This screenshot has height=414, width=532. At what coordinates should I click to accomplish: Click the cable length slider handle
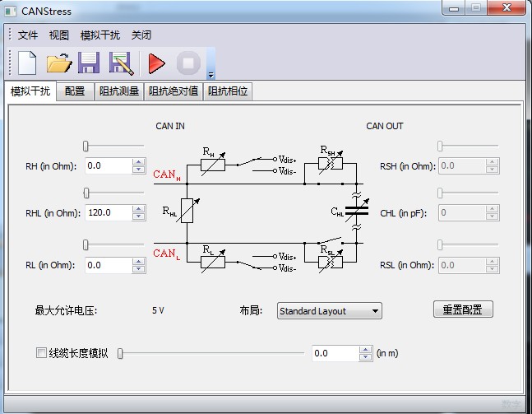tap(120, 353)
